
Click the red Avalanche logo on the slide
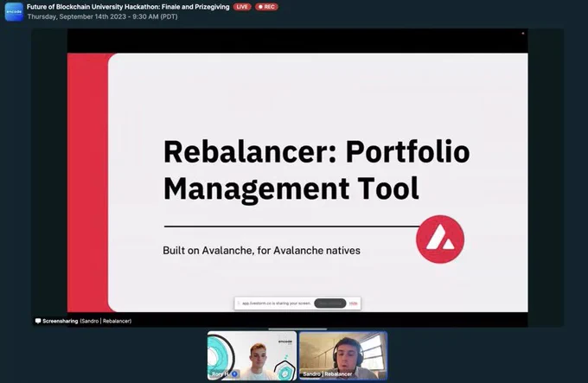pyautogui.click(x=440, y=239)
